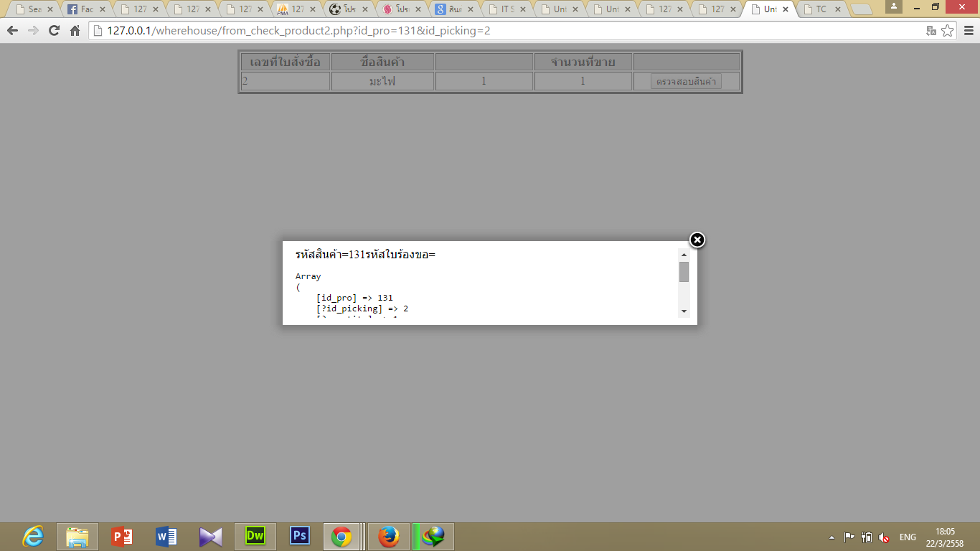Image resolution: width=980 pixels, height=551 pixels.
Task: Click the Chrome user profile button
Action: [894, 6]
